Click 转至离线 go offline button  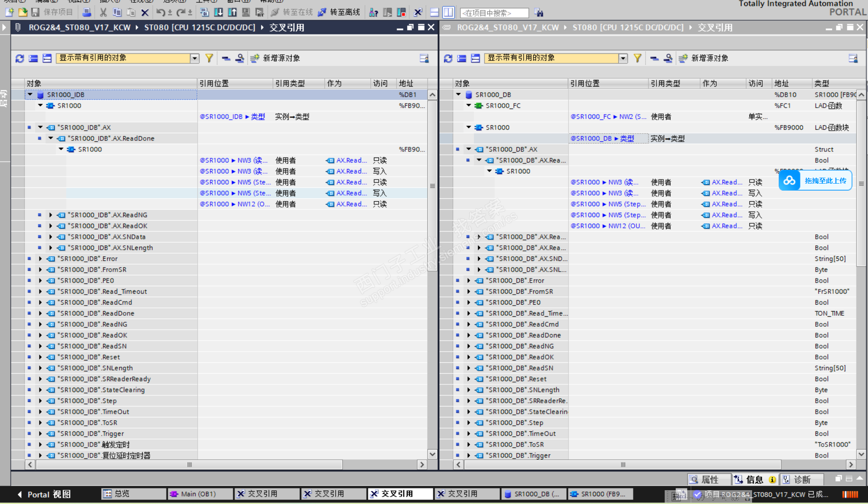coord(339,12)
